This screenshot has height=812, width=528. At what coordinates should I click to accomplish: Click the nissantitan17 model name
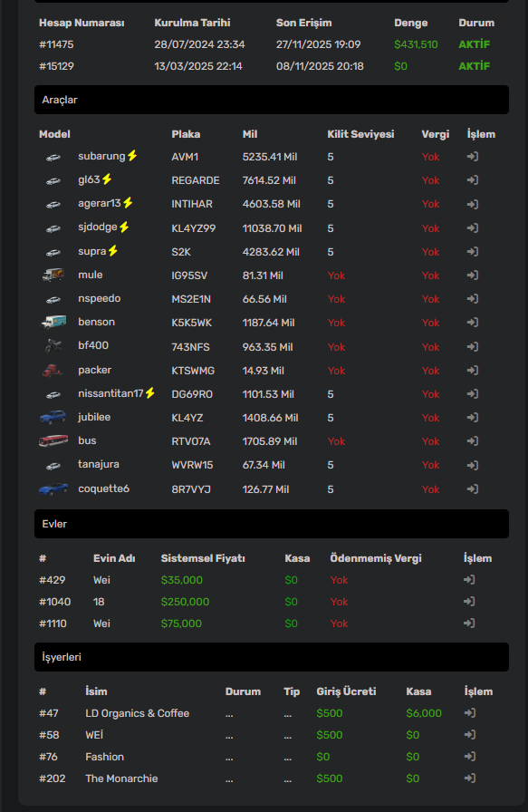(110, 393)
